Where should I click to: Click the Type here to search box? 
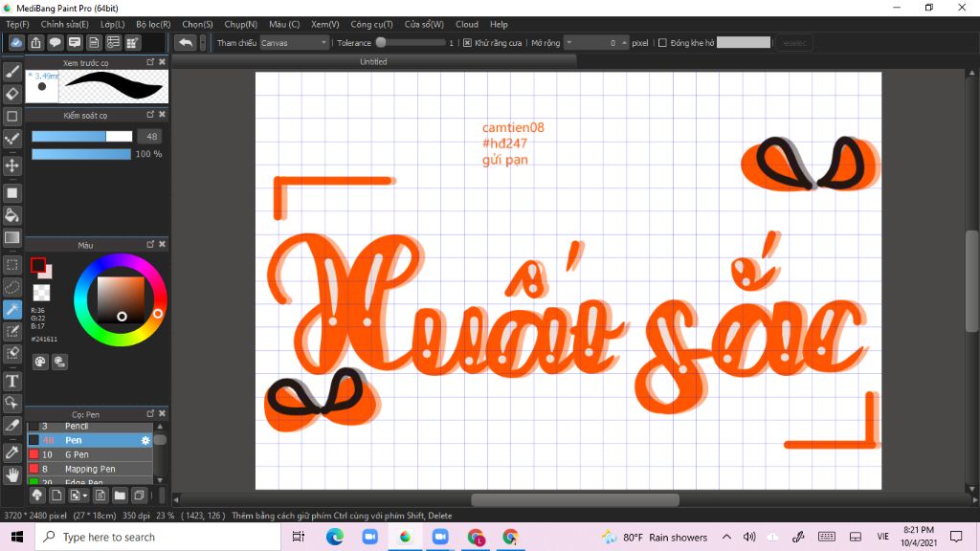(x=158, y=538)
